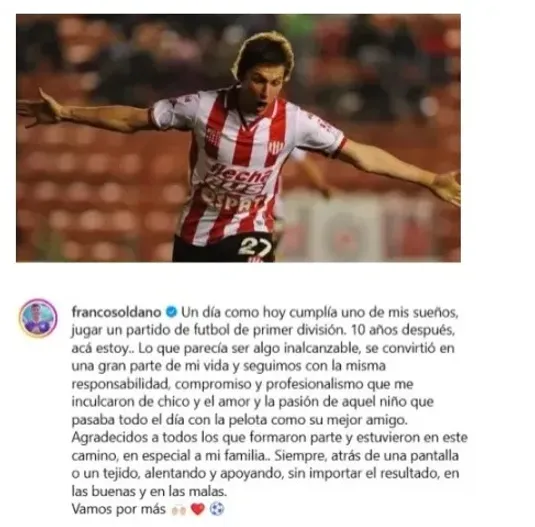Select the soccer ball emoji

tap(217, 509)
